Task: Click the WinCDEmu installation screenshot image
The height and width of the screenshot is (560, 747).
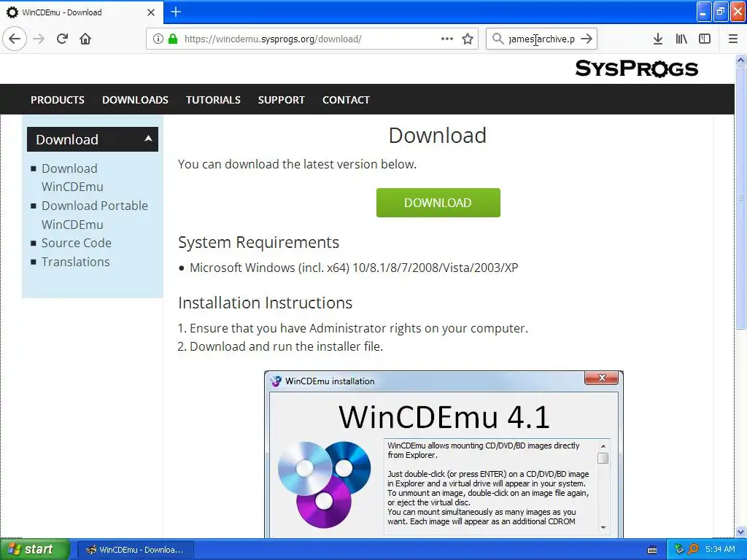Action: [x=444, y=454]
